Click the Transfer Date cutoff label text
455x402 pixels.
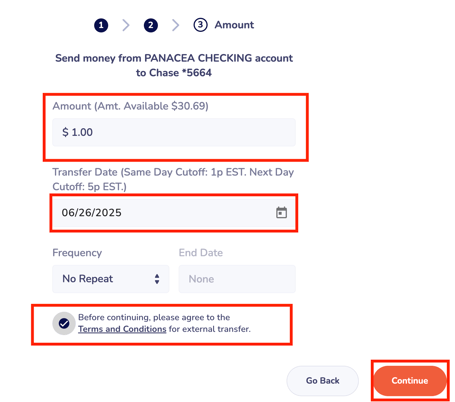(173, 179)
